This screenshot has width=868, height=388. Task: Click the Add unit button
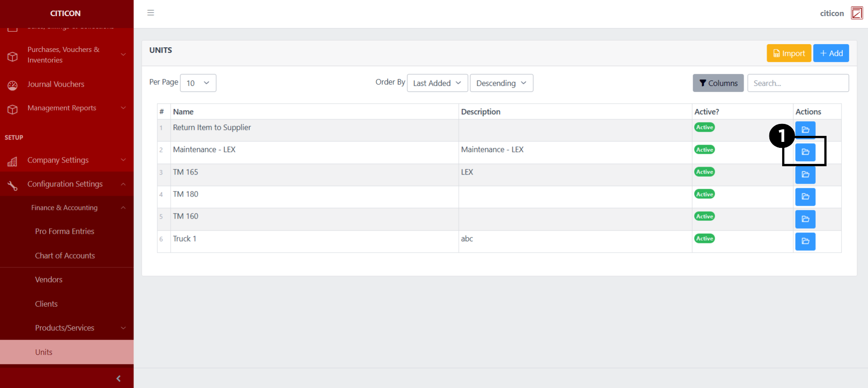point(831,53)
